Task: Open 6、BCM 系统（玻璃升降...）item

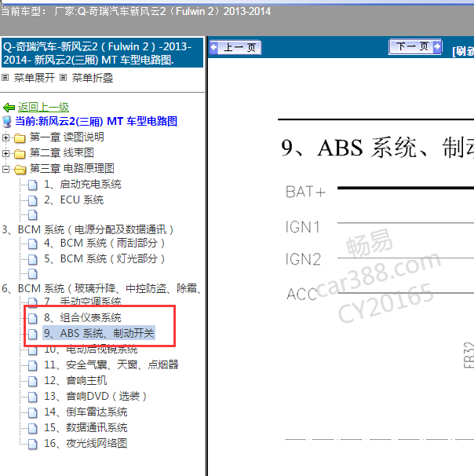Action: click(102, 288)
